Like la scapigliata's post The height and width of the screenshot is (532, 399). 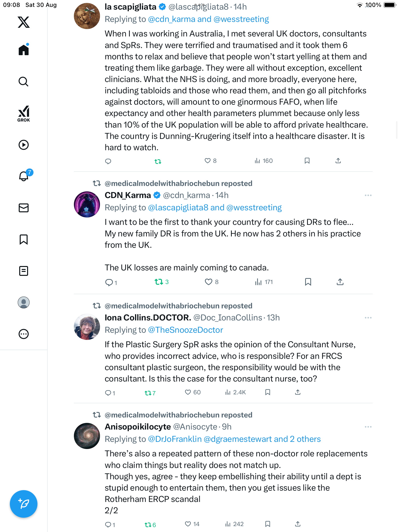pos(208,161)
